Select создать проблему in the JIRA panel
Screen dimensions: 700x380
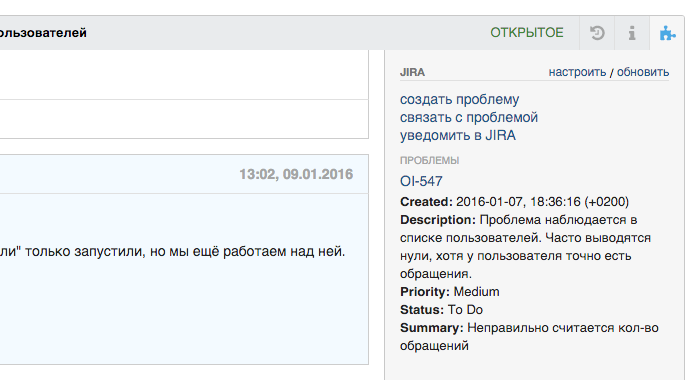(x=459, y=100)
